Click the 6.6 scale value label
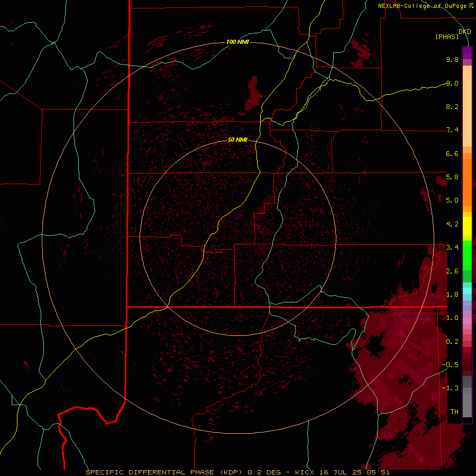 click(x=452, y=154)
